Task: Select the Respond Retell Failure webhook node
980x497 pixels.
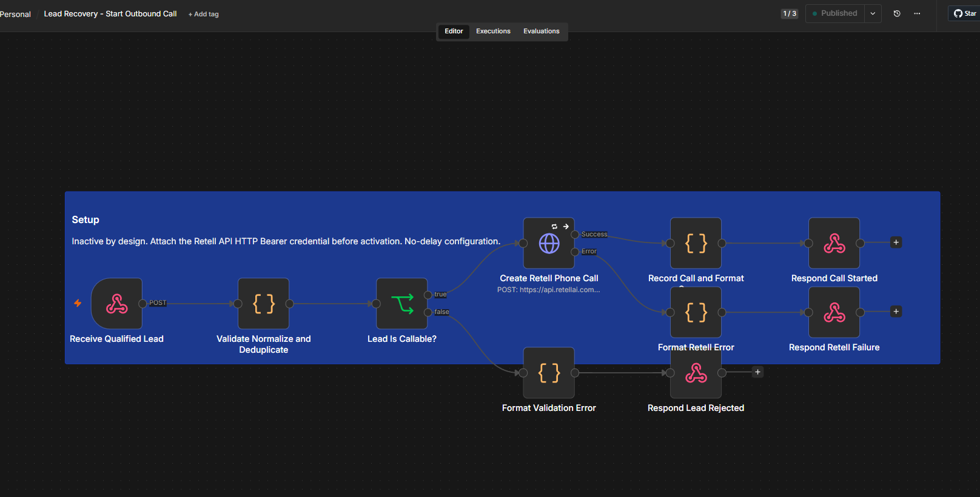Action: 834,312
